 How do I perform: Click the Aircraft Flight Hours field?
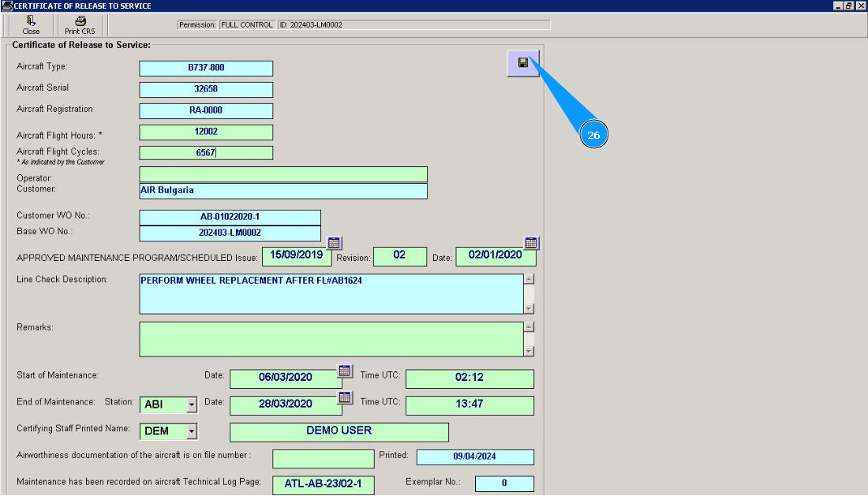tap(206, 132)
